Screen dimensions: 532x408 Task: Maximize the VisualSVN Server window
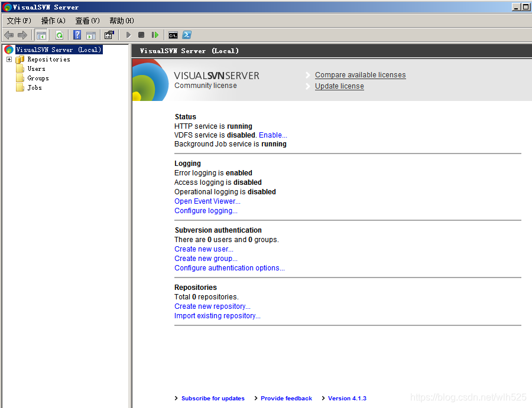tap(525, 6)
